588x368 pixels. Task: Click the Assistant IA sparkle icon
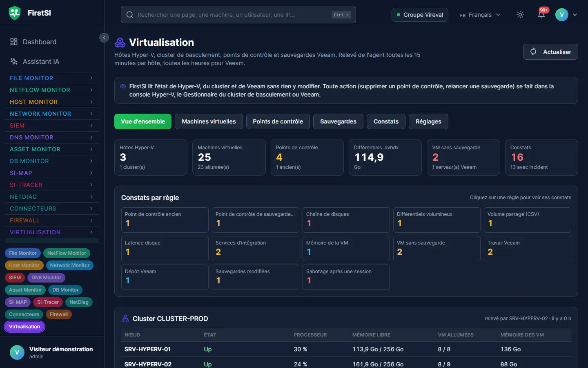[x=14, y=61]
